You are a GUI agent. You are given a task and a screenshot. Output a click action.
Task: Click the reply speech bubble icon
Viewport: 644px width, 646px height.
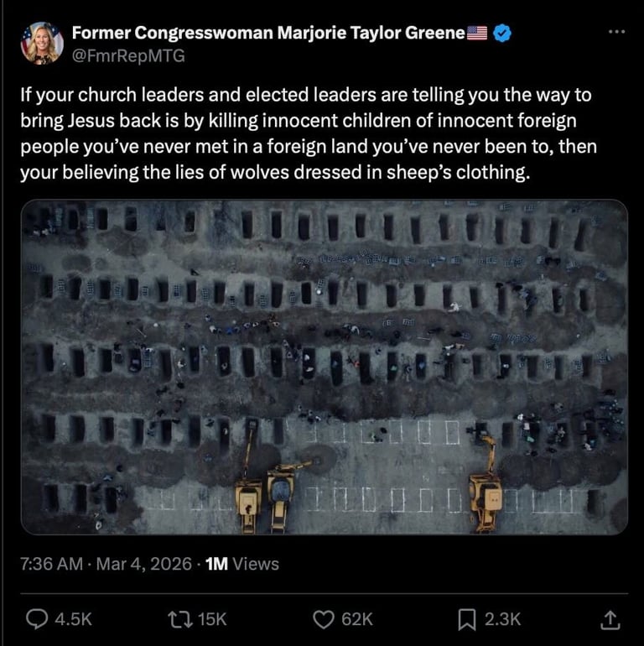(x=37, y=619)
